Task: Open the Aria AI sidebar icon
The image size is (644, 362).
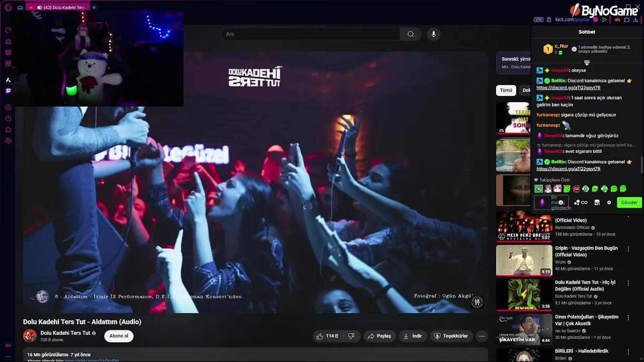Action: click(8, 80)
